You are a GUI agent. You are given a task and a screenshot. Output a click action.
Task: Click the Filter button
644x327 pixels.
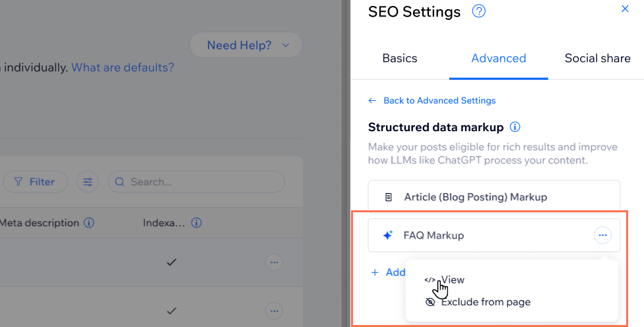[34, 181]
